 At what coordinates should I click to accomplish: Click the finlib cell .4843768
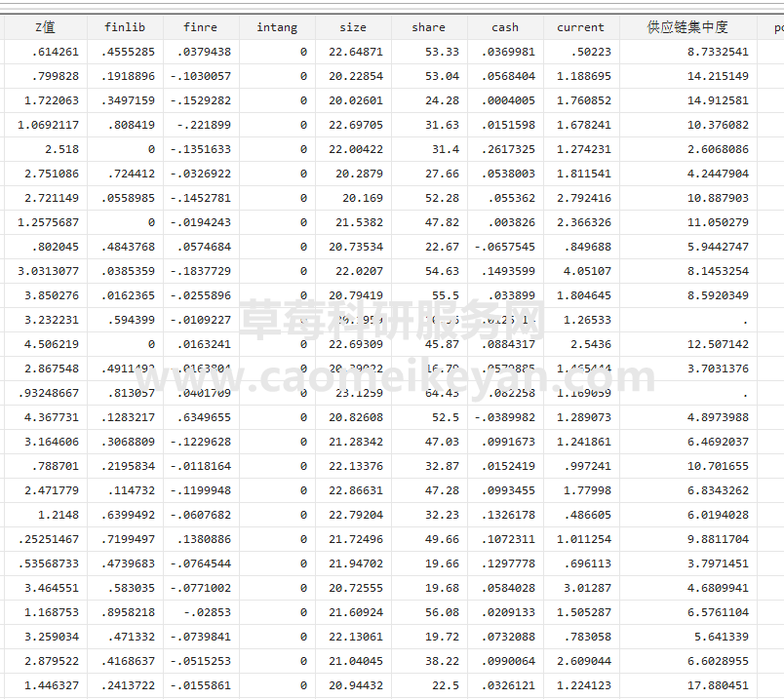[125, 247]
